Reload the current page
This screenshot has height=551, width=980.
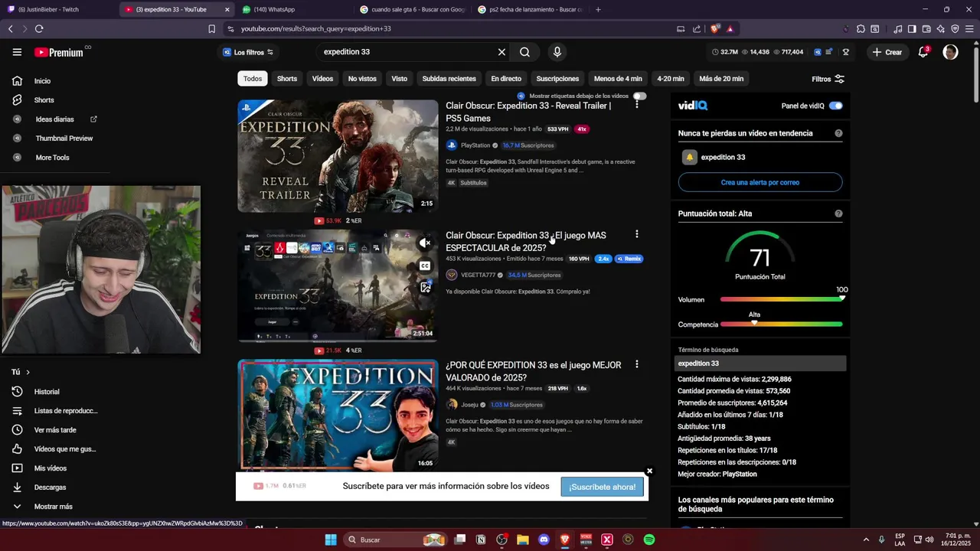pyautogui.click(x=39, y=29)
